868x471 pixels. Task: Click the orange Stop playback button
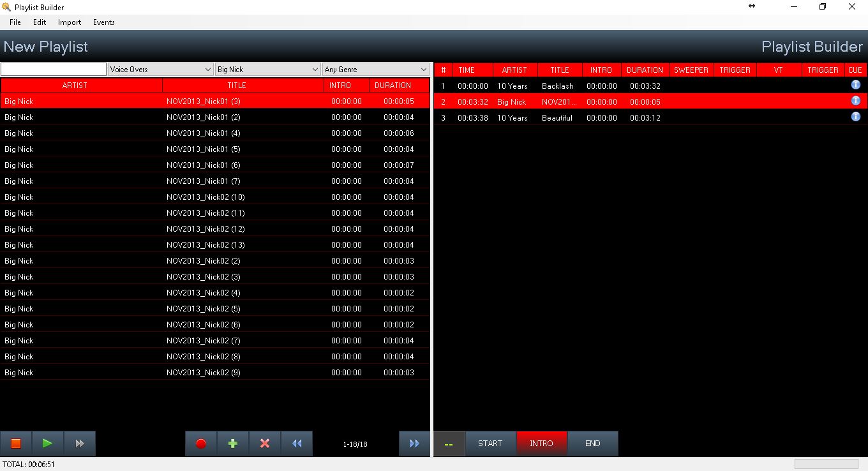16,444
